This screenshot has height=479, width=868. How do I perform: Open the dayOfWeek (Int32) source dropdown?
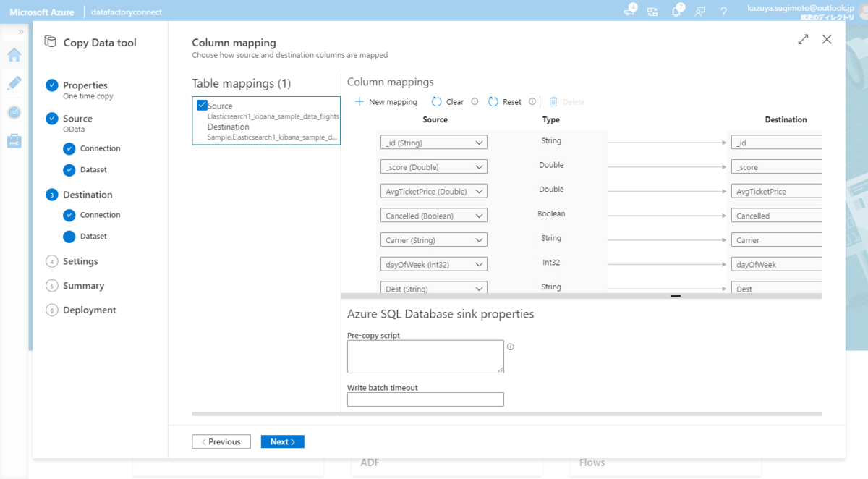pyautogui.click(x=433, y=264)
